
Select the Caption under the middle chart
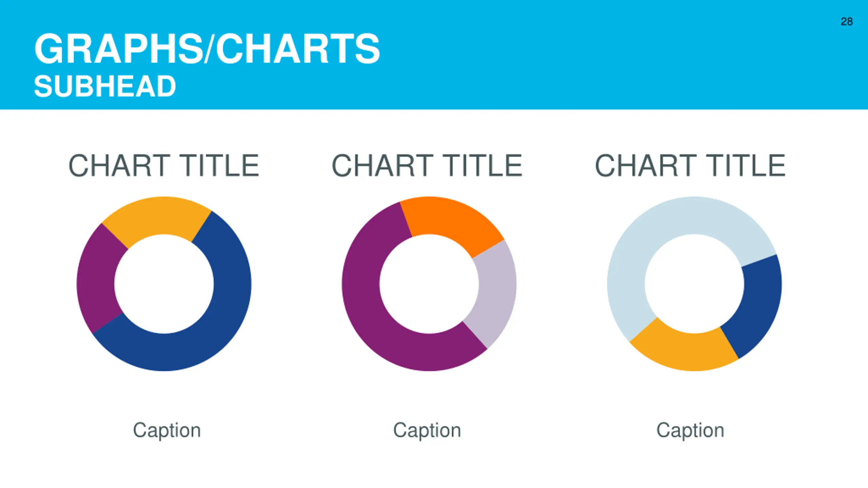tap(427, 430)
